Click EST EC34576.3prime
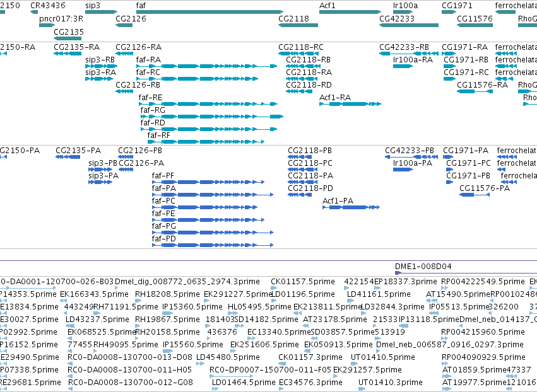 coord(310,383)
